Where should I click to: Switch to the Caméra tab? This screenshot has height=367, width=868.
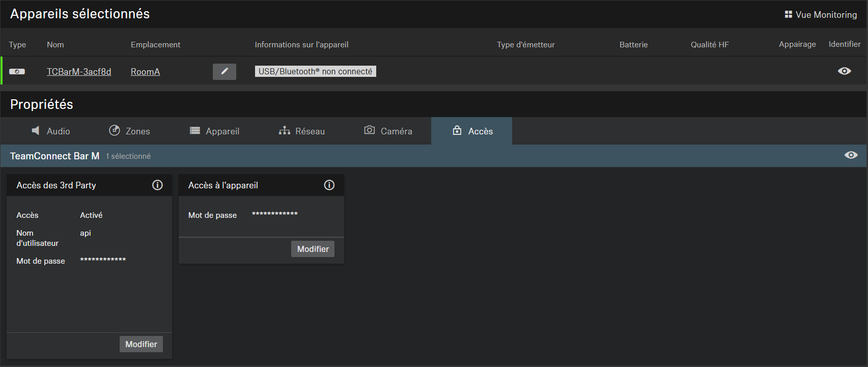click(x=388, y=131)
